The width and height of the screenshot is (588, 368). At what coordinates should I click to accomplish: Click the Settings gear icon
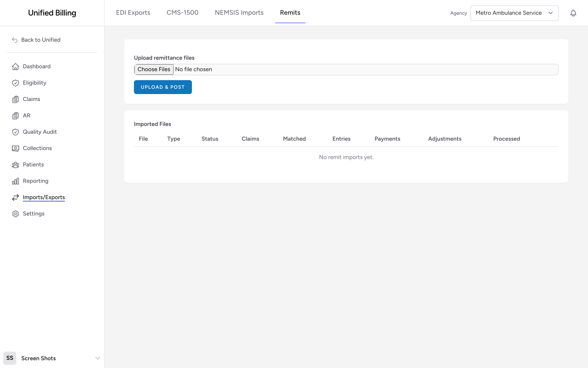click(x=16, y=214)
